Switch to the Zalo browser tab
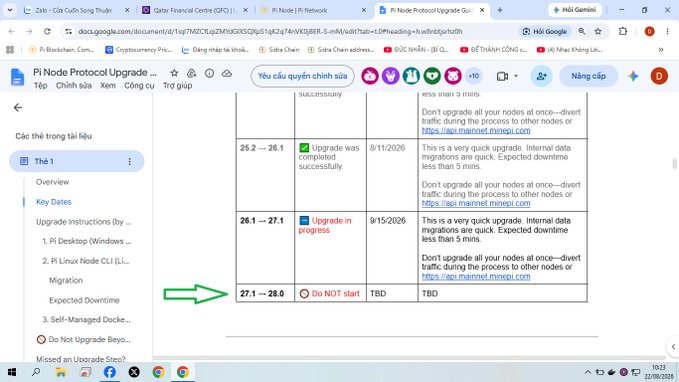679x382 pixels. [77, 10]
